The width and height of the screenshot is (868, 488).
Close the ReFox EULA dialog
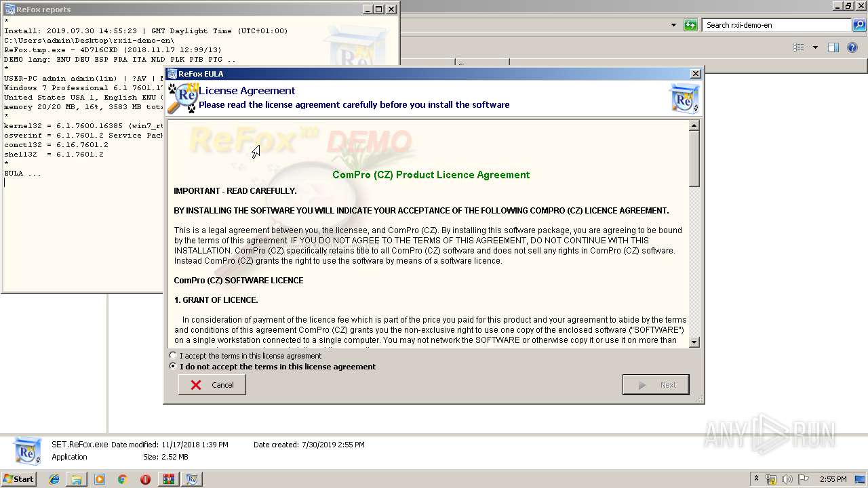(x=695, y=74)
